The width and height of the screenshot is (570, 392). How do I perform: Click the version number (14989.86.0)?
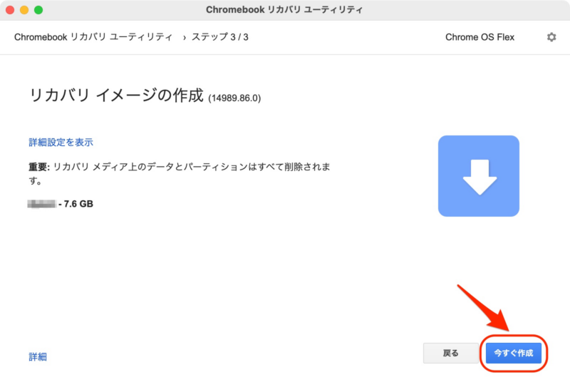(x=234, y=98)
